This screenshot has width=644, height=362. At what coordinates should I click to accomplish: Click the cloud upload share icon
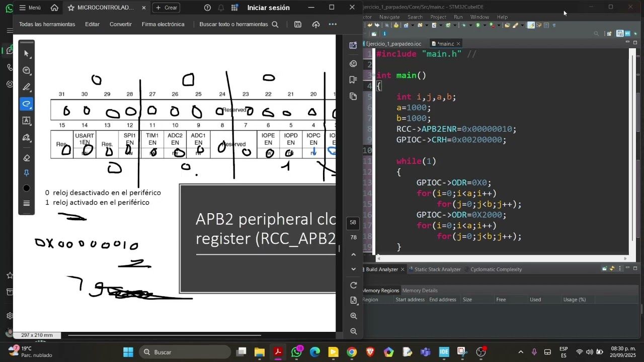coord(315,24)
